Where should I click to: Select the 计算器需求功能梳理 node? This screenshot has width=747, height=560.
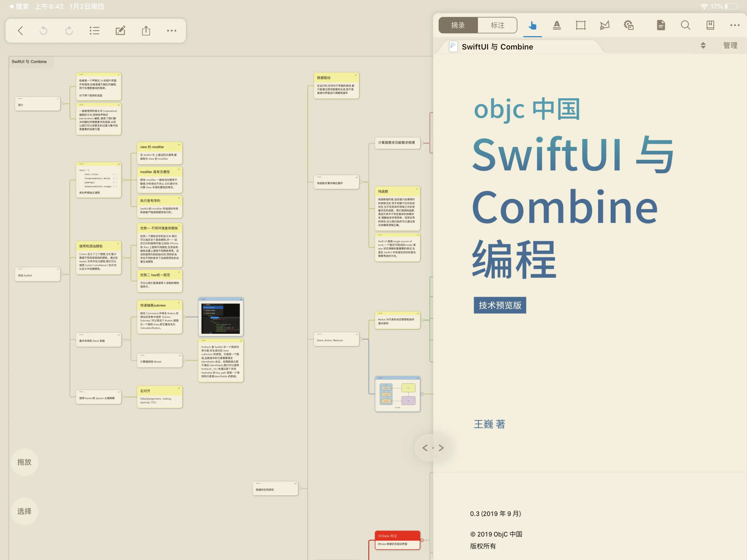tap(398, 143)
